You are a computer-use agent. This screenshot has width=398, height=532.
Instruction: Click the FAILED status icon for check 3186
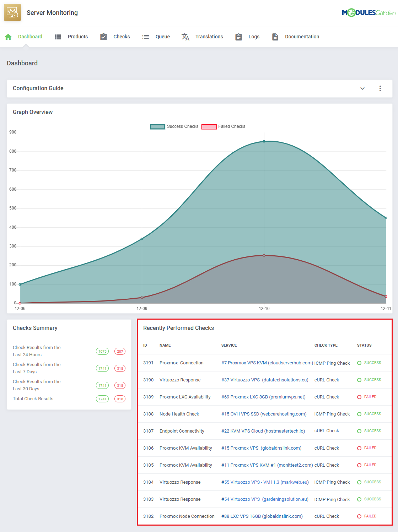point(359,448)
